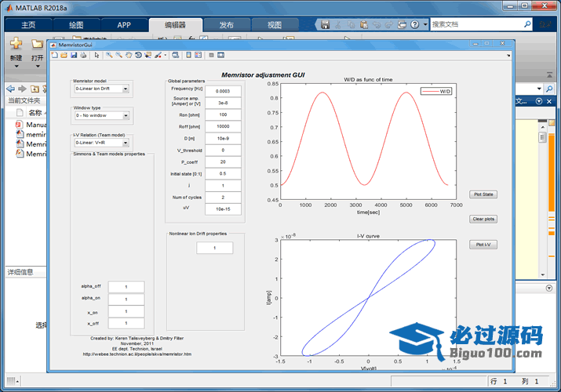
Task: Open the APP ribbon tab
Action: (124, 25)
